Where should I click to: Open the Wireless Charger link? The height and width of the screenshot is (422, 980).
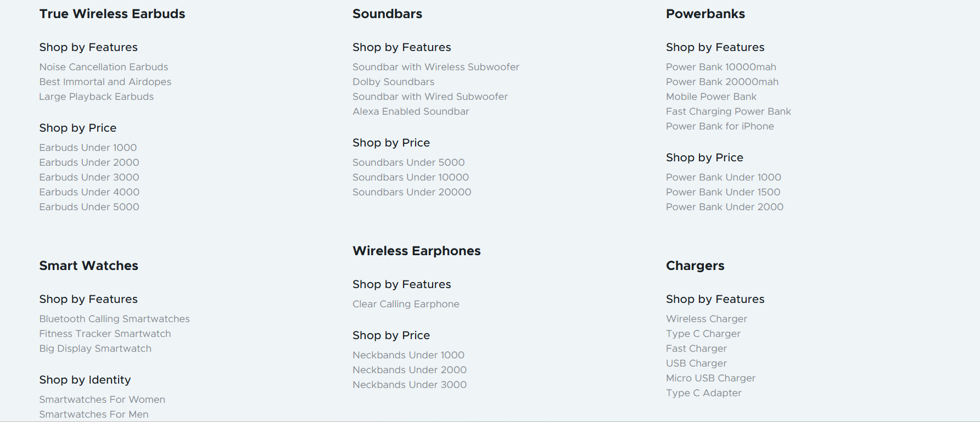click(706, 319)
